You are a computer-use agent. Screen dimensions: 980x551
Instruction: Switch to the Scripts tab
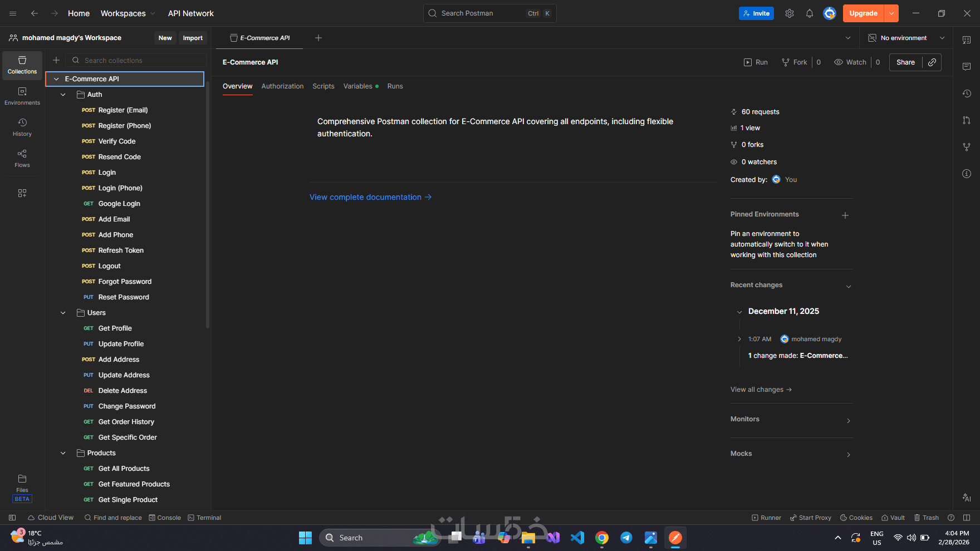click(x=324, y=86)
